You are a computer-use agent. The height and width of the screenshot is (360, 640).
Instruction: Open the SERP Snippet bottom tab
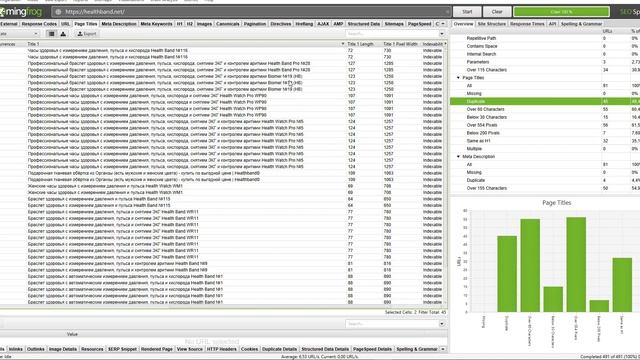tap(122, 349)
